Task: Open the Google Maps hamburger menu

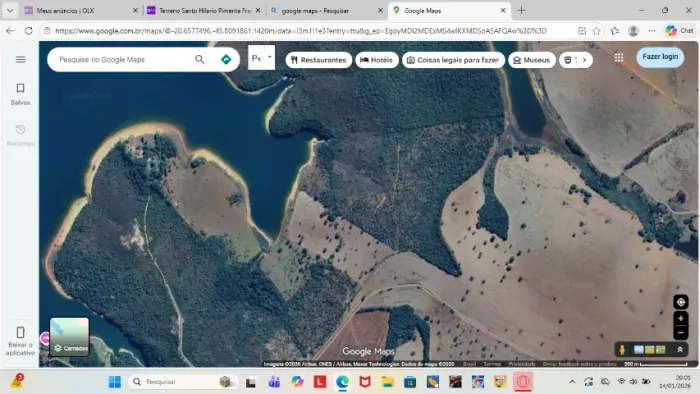Action: [21, 59]
